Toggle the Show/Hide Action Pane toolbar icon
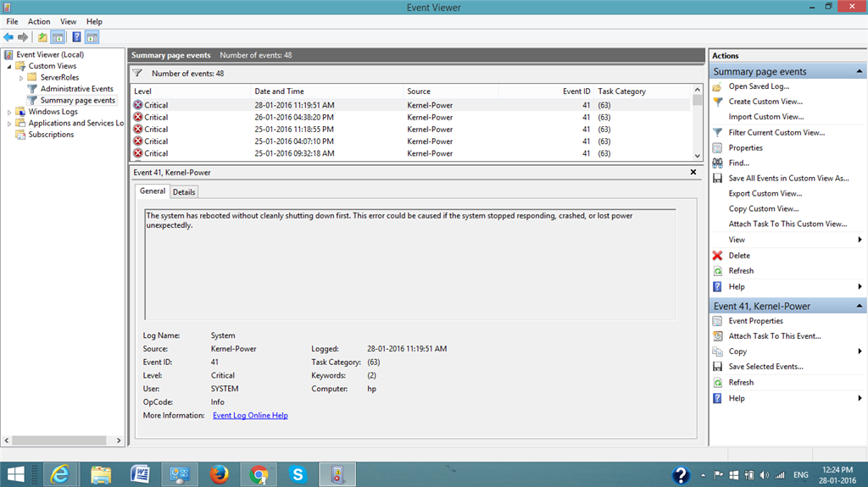868x487 pixels. click(x=92, y=37)
